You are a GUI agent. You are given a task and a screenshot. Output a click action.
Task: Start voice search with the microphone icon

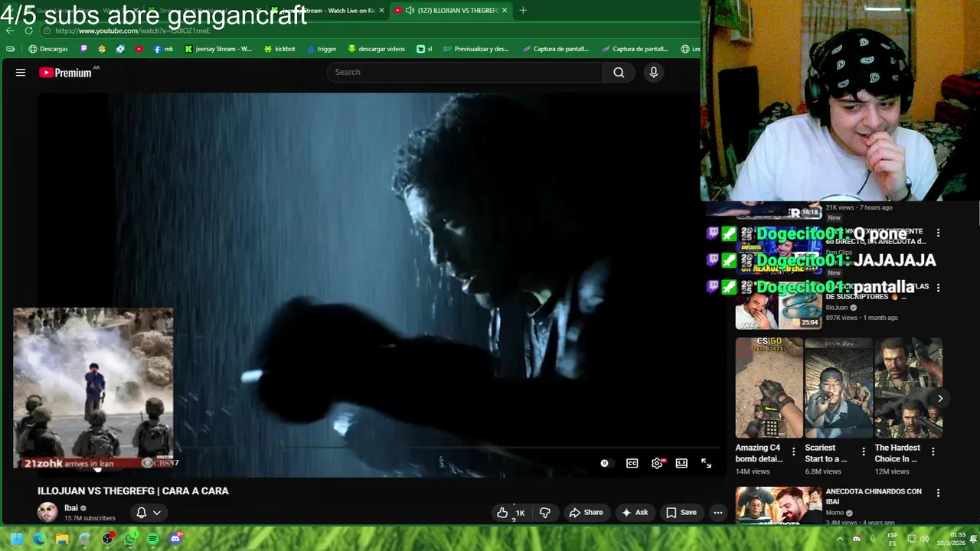click(x=653, y=72)
